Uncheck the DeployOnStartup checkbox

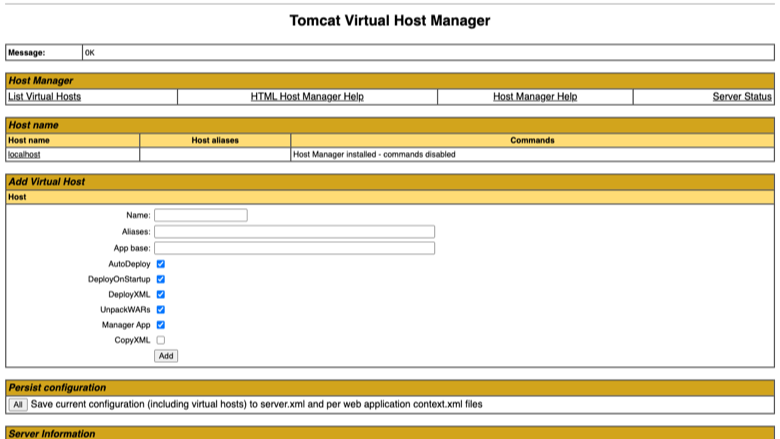(x=161, y=279)
